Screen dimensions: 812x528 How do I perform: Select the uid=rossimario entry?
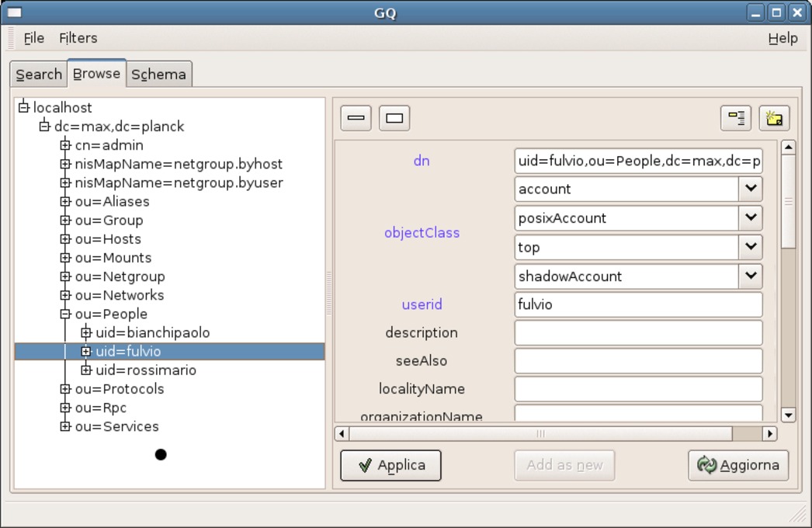pyautogui.click(x=146, y=370)
